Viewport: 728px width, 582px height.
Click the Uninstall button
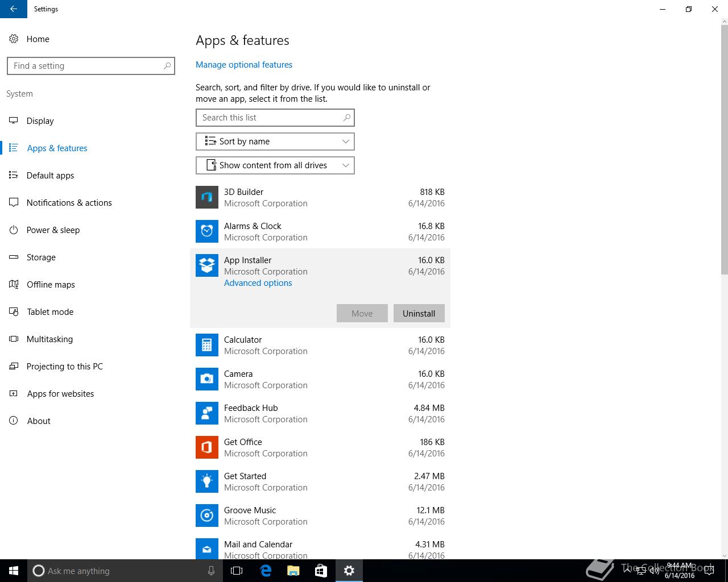click(x=419, y=313)
